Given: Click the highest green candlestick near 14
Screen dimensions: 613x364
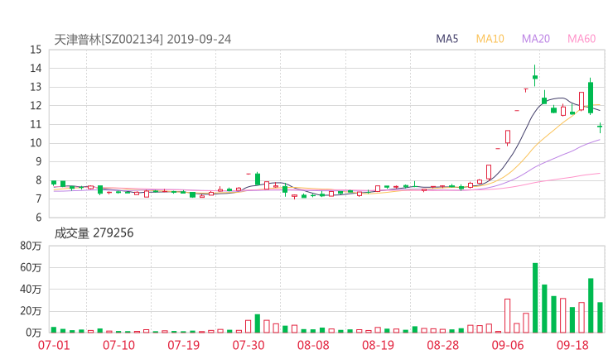Looking at the screenshot, I should pyautogui.click(x=535, y=76).
